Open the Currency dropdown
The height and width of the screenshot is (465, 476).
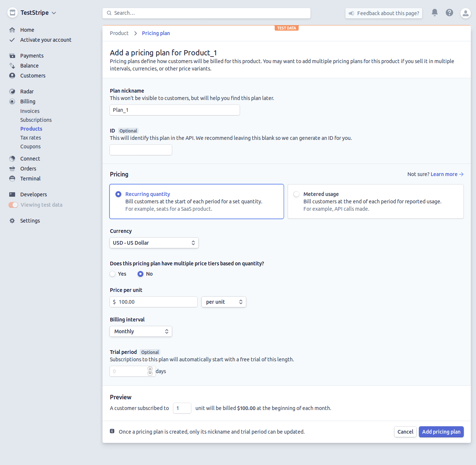pyautogui.click(x=154, y=242)
